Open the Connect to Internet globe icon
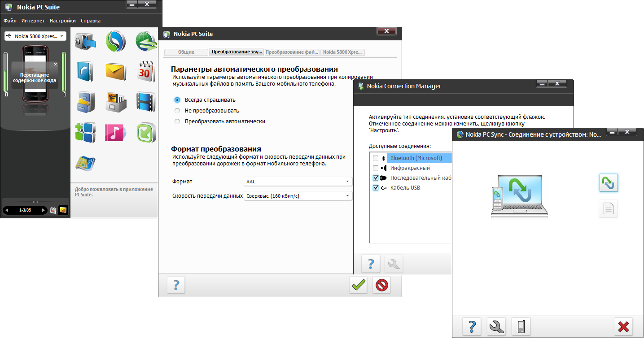Viewport: 644px width, 338px height. click(146, 41)
